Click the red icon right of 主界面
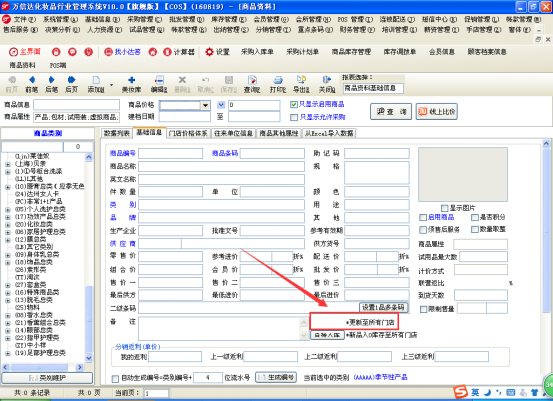553x401 pixels. click(x=56, y=52)
